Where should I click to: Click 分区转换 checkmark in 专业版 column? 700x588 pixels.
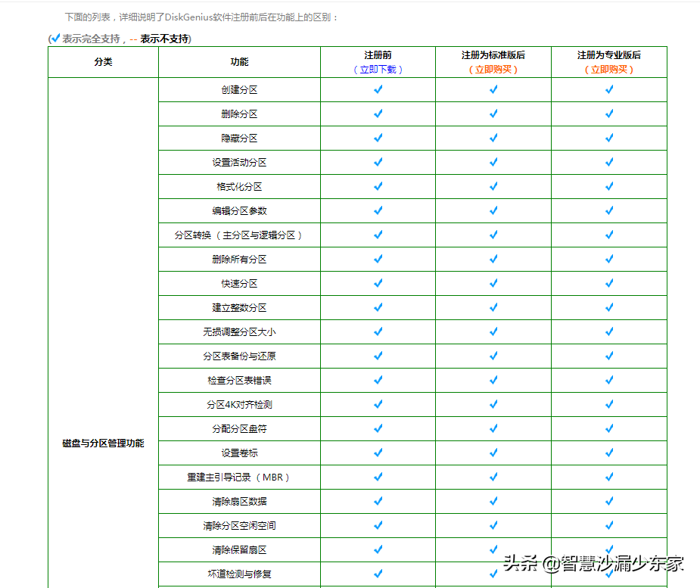(x=609, y=235)
